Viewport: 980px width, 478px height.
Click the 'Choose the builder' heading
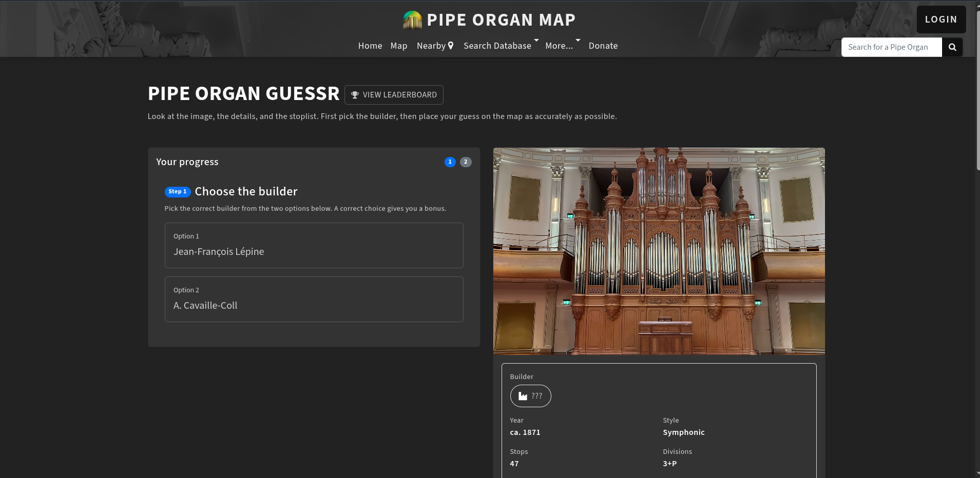[246, 192]
